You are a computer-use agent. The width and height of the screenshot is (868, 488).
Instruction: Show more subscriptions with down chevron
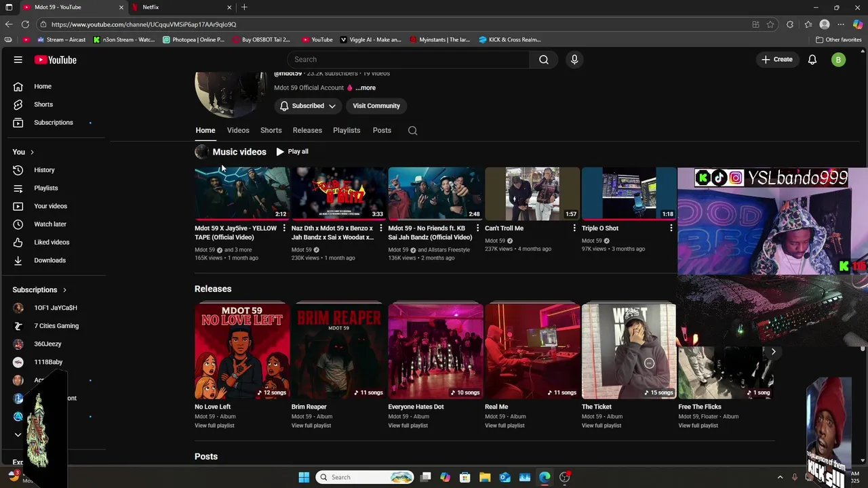coord(18,434)
